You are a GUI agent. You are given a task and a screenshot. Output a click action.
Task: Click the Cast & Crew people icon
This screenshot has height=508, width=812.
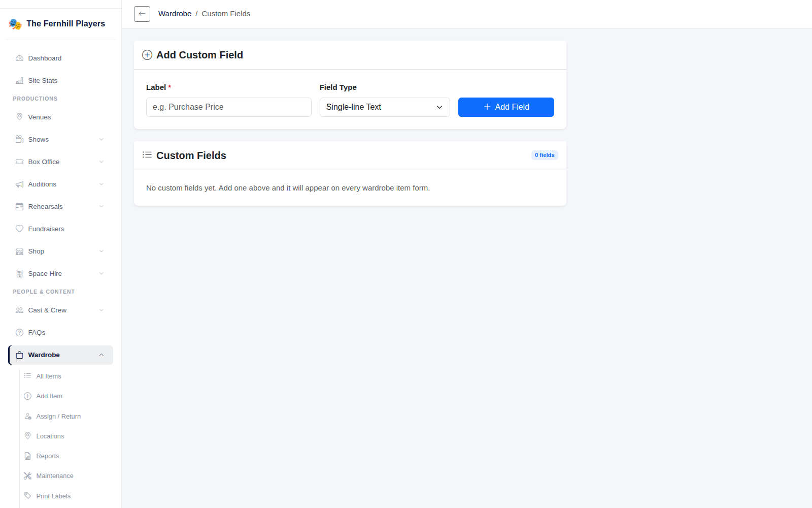(19, 310)
